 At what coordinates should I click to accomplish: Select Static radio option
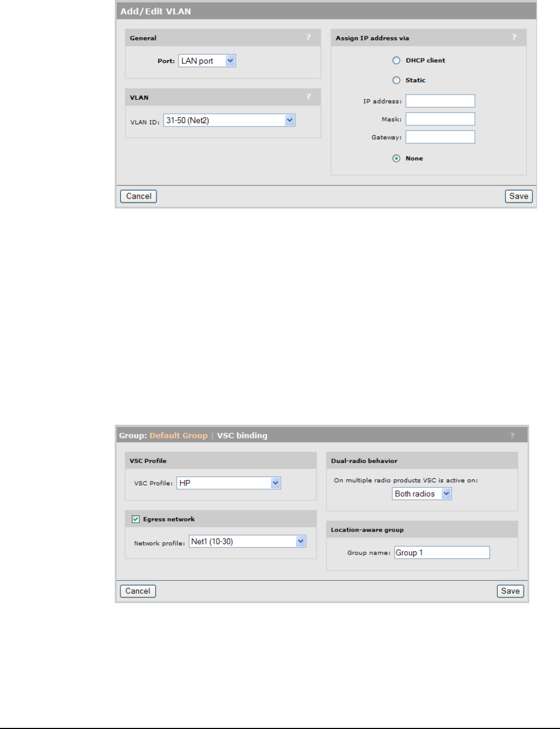point(396,80)
